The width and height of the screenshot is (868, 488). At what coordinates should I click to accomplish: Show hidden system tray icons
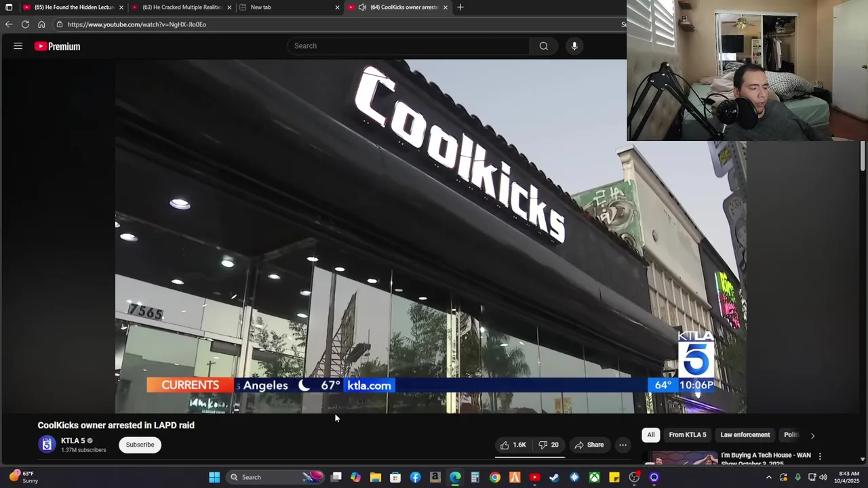pyautogui.click(x=768, y=477)
